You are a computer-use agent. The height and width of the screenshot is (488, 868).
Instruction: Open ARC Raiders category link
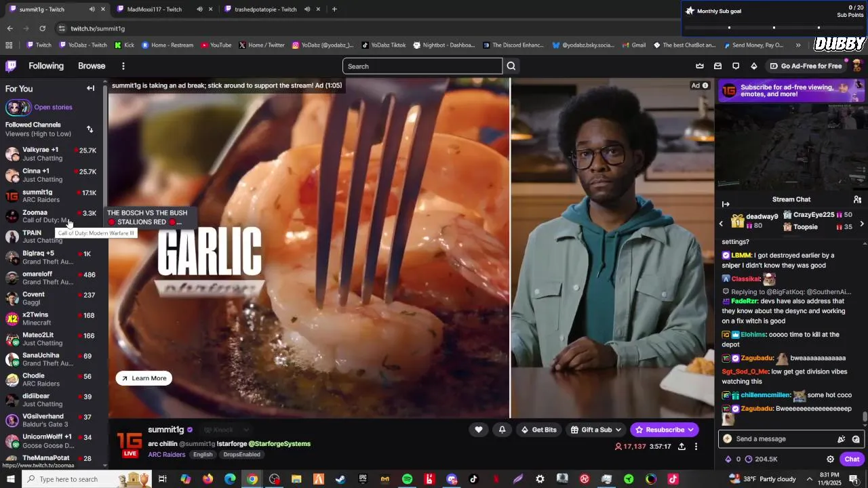point(167,454)
